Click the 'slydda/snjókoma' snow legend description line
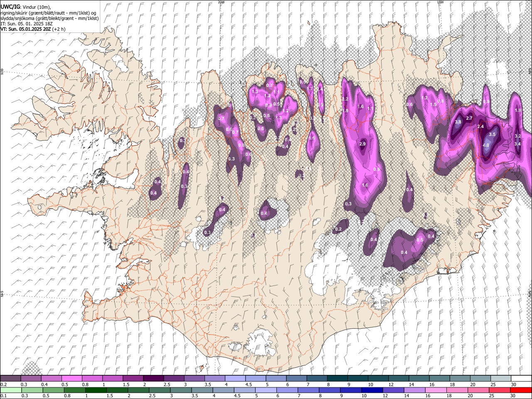Viewport: 532px width, 399px height. 49,18
